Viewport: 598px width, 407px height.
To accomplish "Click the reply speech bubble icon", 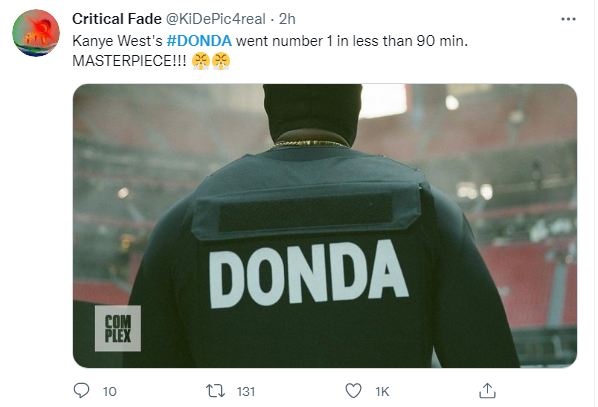I will pyautogui.click(x=81, y=391).
